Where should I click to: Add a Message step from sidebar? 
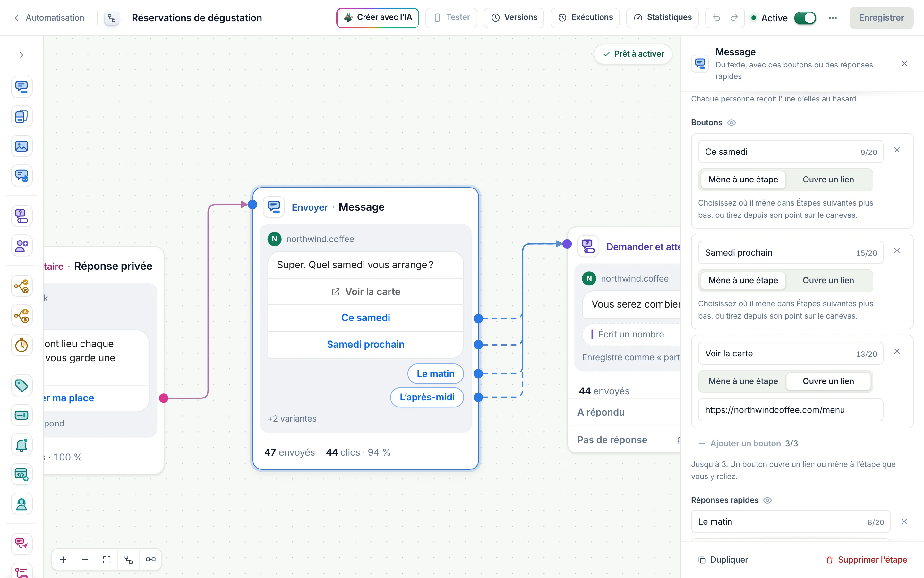click(x=21, y=87)
